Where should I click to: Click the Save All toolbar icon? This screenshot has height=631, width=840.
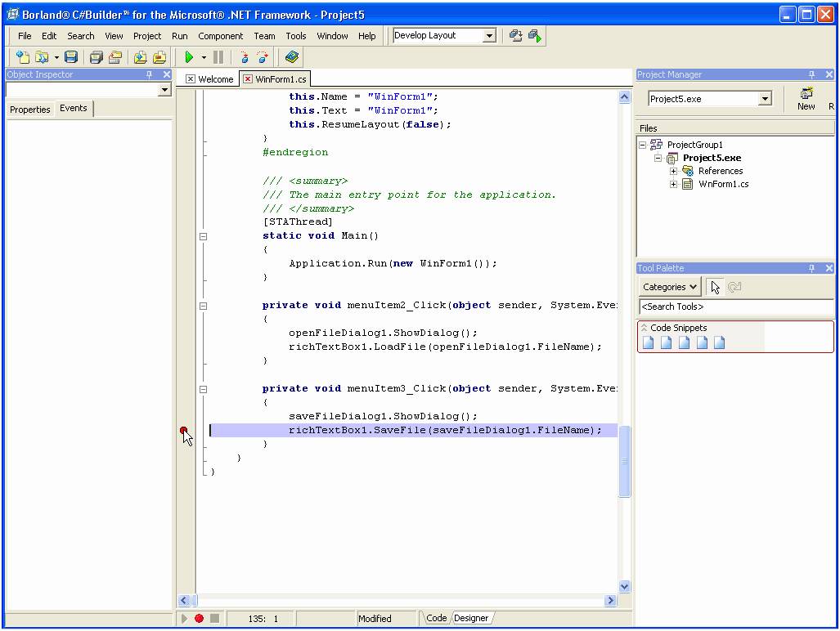point(96,57)
